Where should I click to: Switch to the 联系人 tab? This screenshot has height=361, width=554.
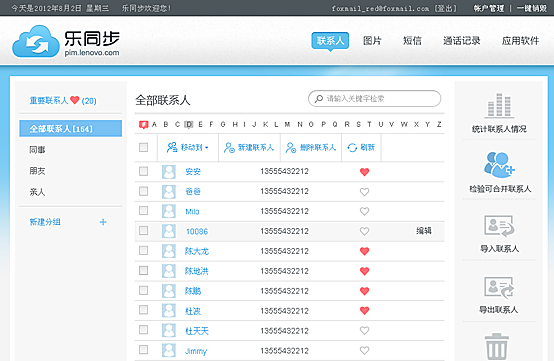pyautogui.click(x=330, y=41)
